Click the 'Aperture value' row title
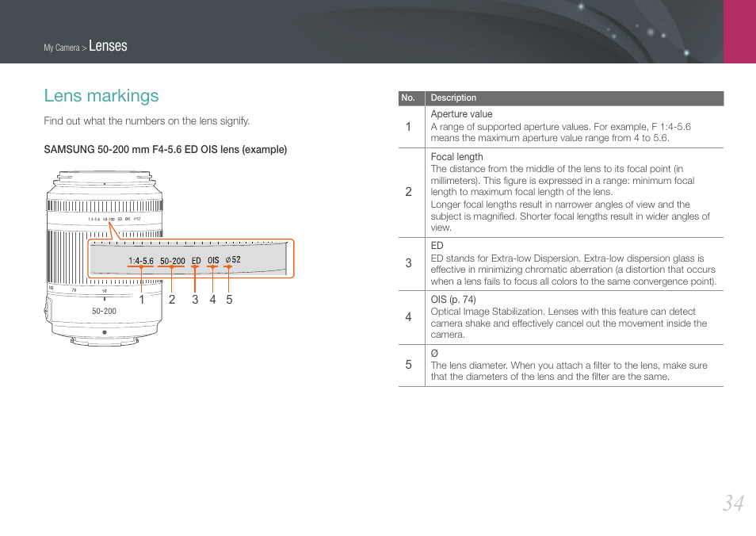The image size is (756, 536). [461, 114]
